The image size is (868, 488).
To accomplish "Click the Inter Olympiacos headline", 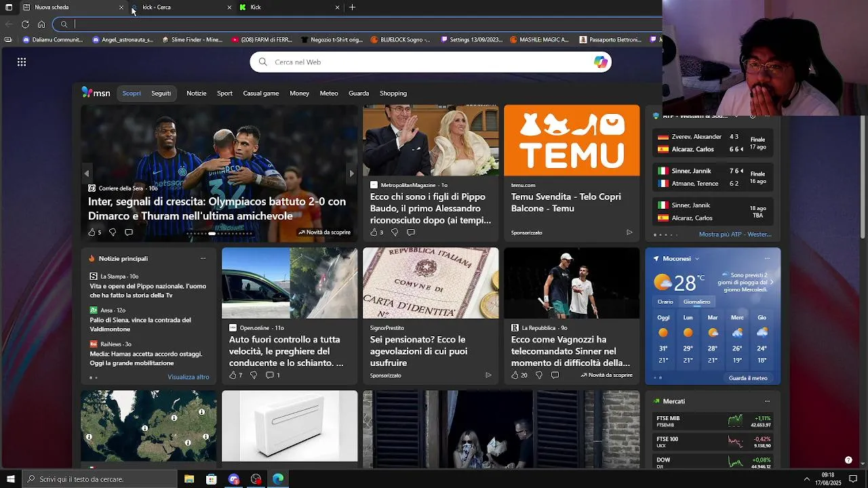I will (x=217, y=209).
